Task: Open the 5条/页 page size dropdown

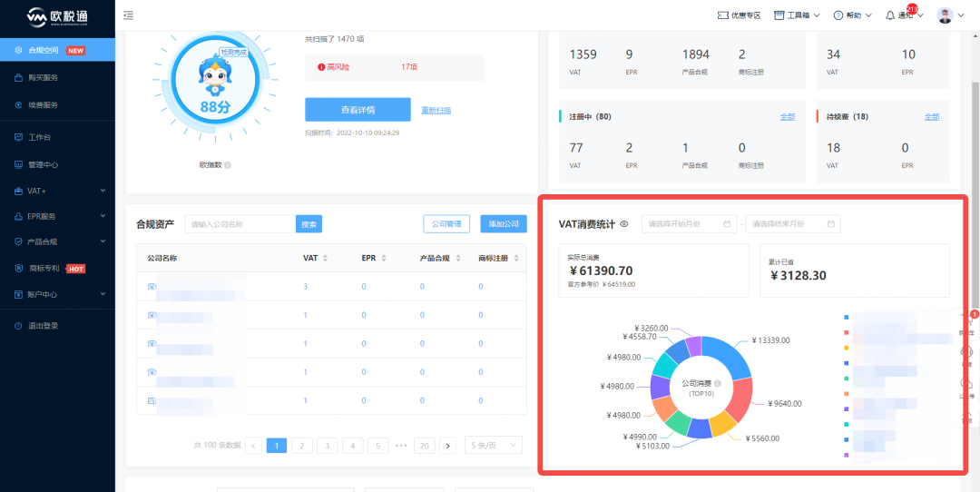Action: (493, 445)
